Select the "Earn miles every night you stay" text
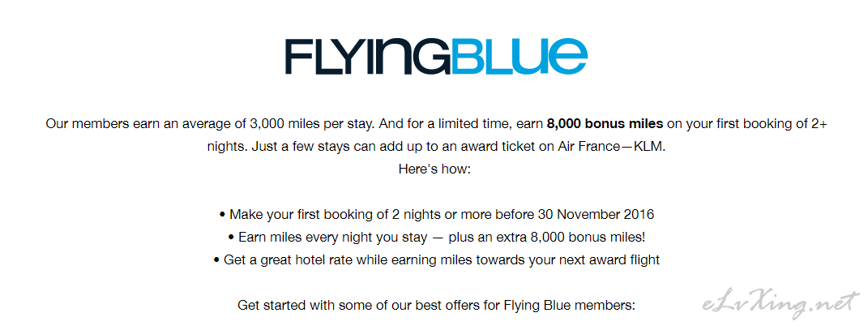Image resolution: width=868 pixels, height=330 pixels. (x=333, y=238)
